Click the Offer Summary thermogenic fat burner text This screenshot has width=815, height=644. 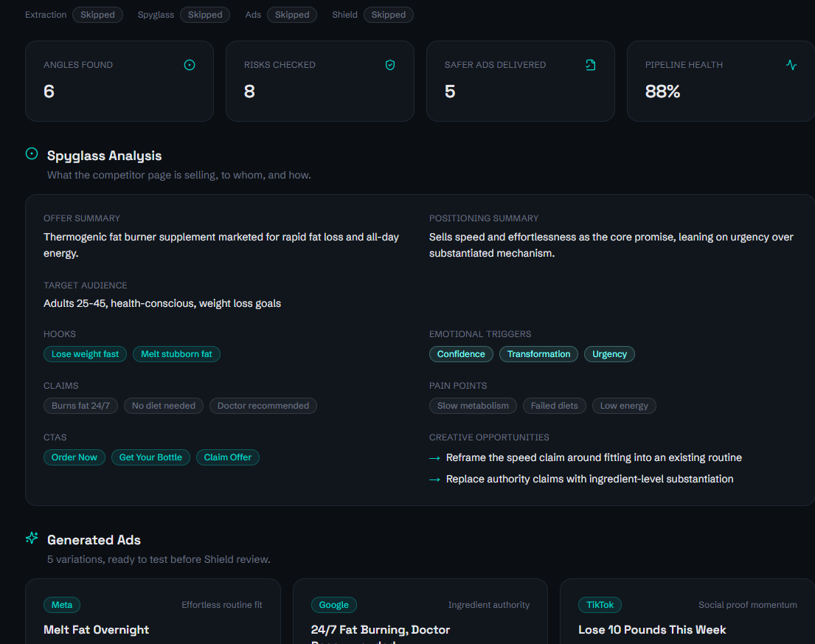[x=221, y=245]
